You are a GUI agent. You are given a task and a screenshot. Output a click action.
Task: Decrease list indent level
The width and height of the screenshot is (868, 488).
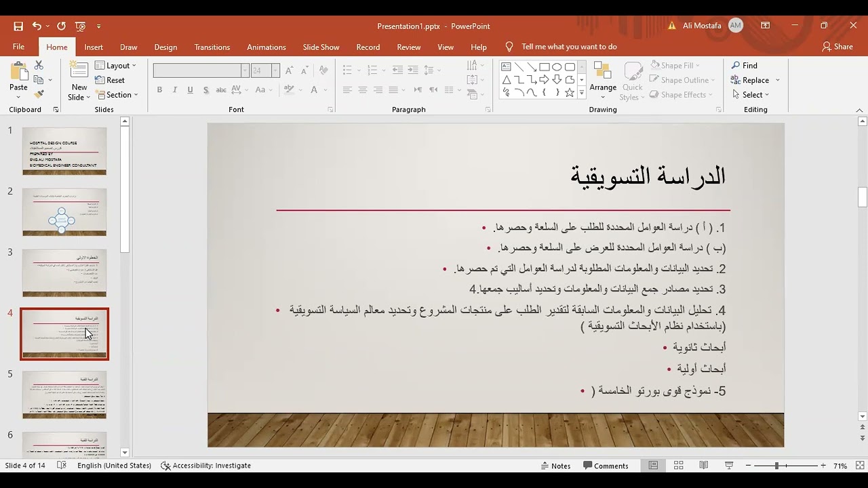point(397,70)
